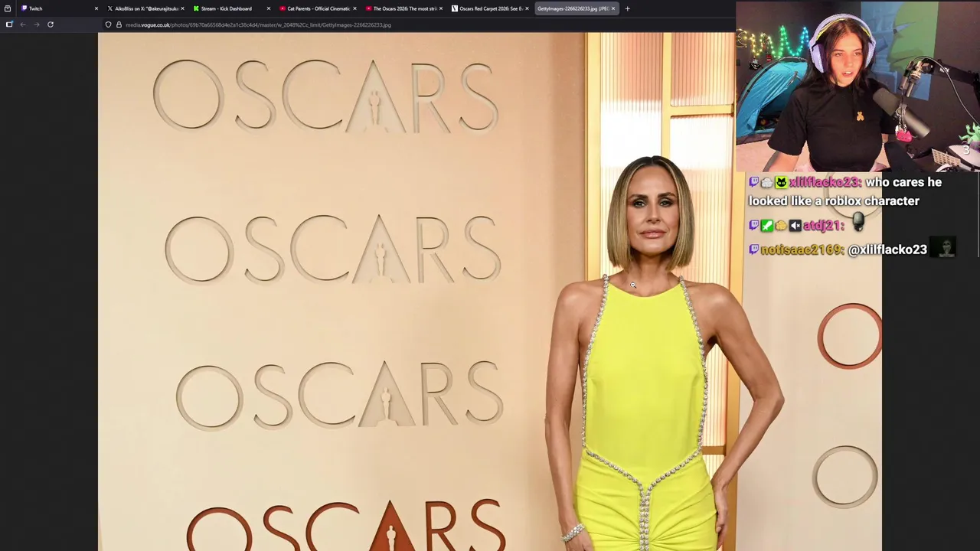Viewport: 980px width, 551px height.
Task: Click the browser Back arrow
Action: coord(23,24)
